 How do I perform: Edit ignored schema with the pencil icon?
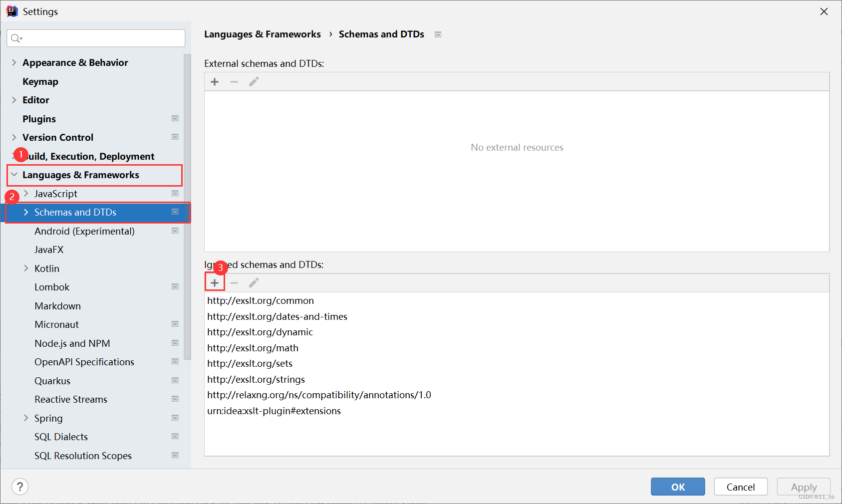pyautogui.click(x=254, y=283)
